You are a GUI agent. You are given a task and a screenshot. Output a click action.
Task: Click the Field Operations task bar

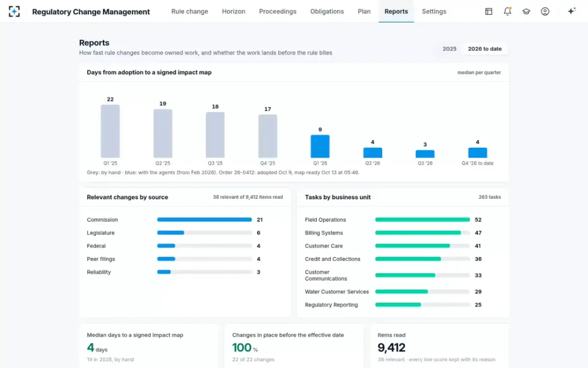[x=422, y=220]
